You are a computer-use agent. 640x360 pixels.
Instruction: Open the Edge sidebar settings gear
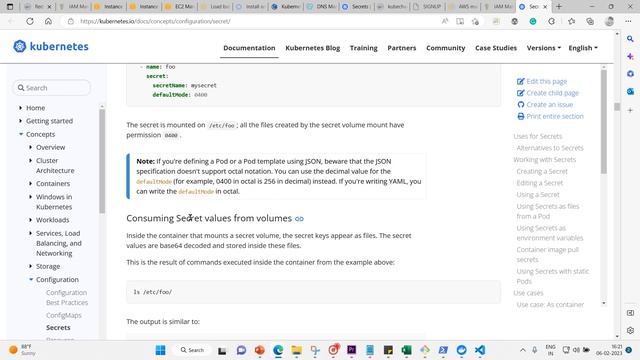coord(630,330)
